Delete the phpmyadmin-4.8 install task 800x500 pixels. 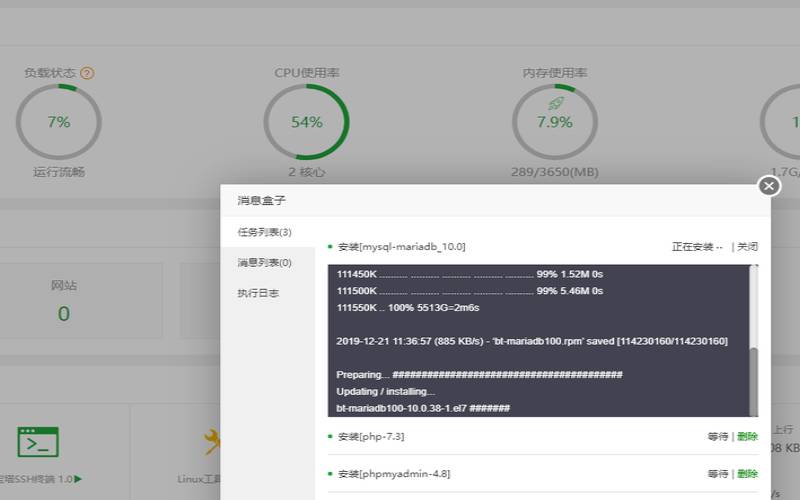point(747,474)
